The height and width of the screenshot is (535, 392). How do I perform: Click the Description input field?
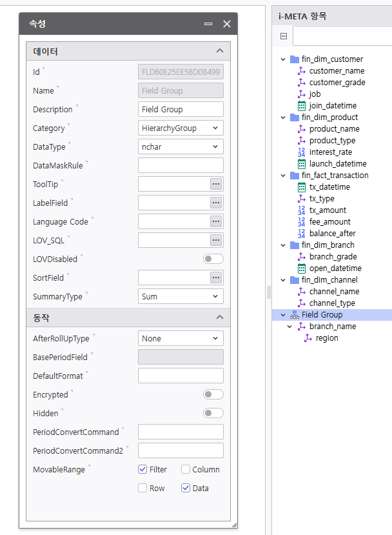point(181,109)
